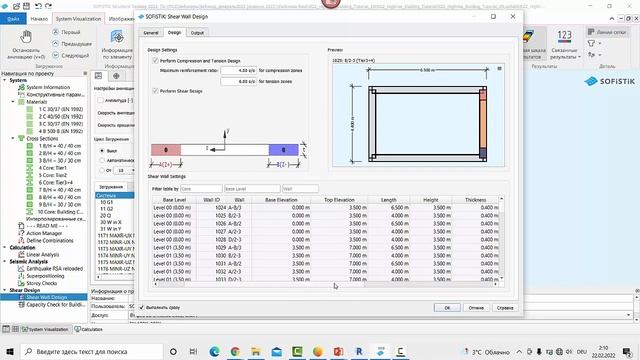
Task: Toggle the amplitude checkbox in animation settings
Action: click(x=100, y=100)
